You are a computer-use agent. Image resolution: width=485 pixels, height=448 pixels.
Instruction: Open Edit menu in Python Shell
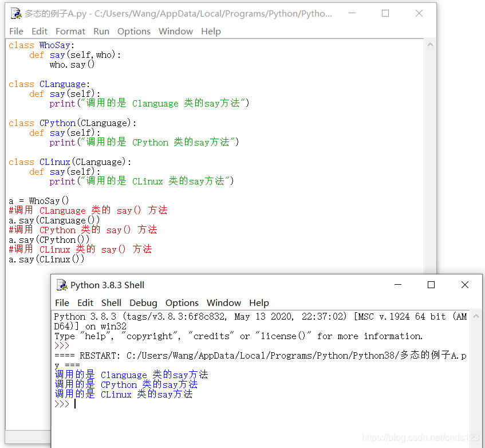85,302
